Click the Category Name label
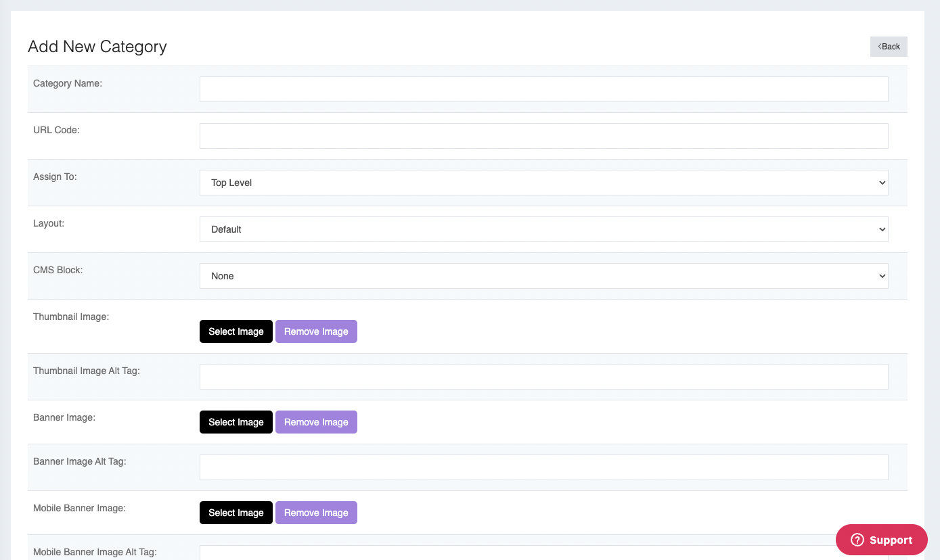940x560 pixels. point(68,83)
